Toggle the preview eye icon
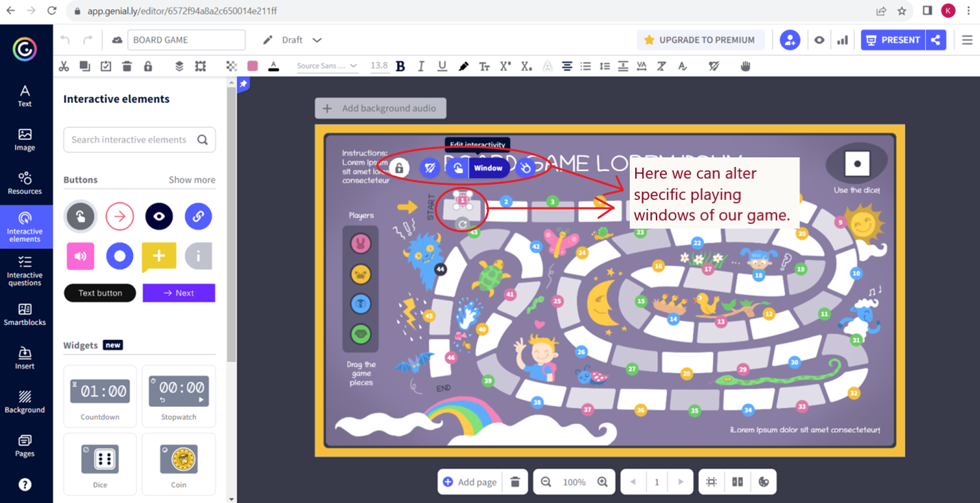The width and height of the screenshot is (980, 503). [819, 40]
